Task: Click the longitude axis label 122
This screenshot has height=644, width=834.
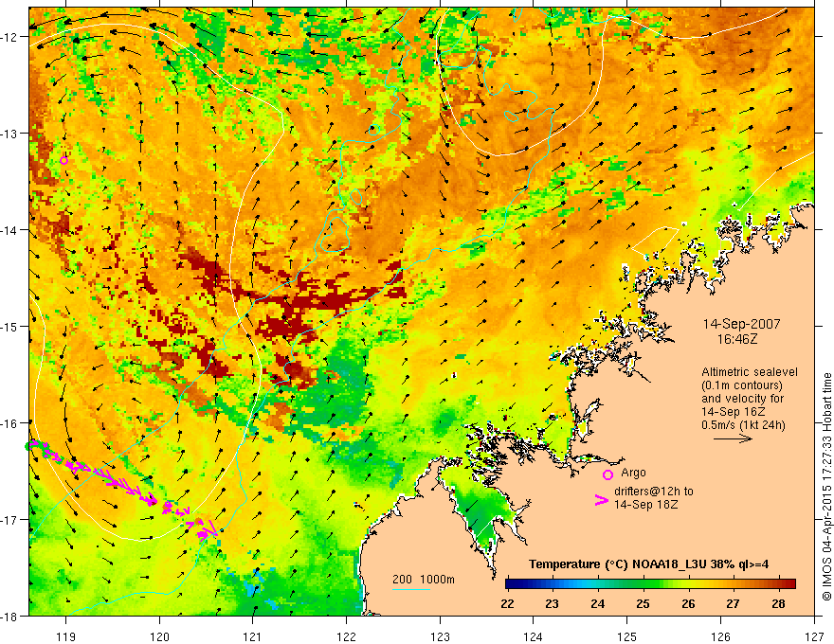Action: 346,636
